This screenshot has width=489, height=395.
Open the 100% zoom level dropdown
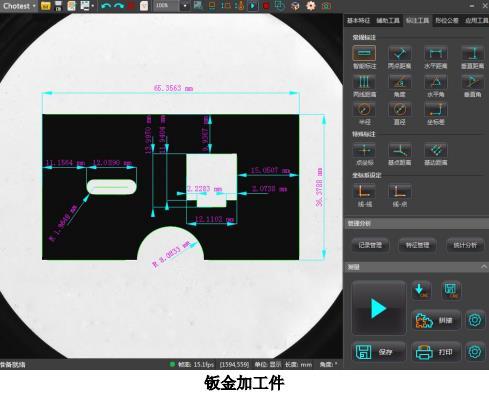[185, 6]
